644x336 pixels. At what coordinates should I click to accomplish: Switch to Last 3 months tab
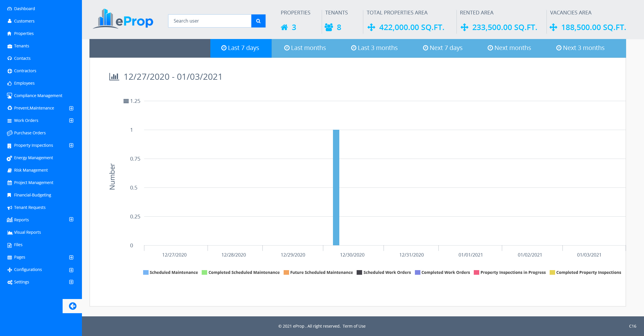[x=374, y=48]
